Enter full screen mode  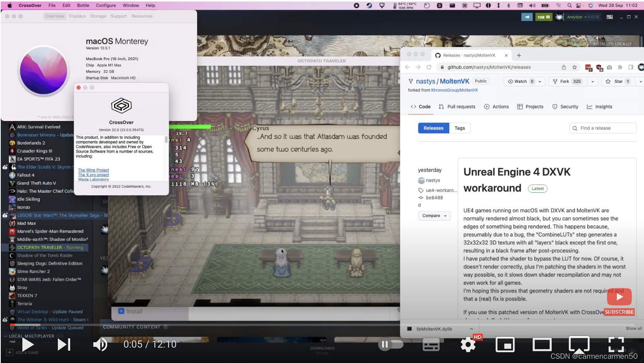[616, 345]
